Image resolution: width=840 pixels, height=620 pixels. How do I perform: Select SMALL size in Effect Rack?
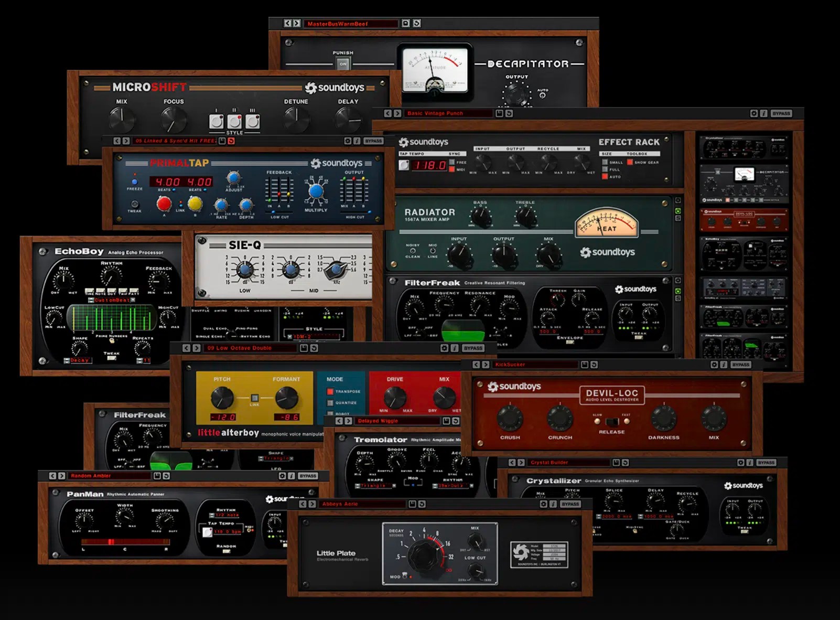click(x=605, y=162)
